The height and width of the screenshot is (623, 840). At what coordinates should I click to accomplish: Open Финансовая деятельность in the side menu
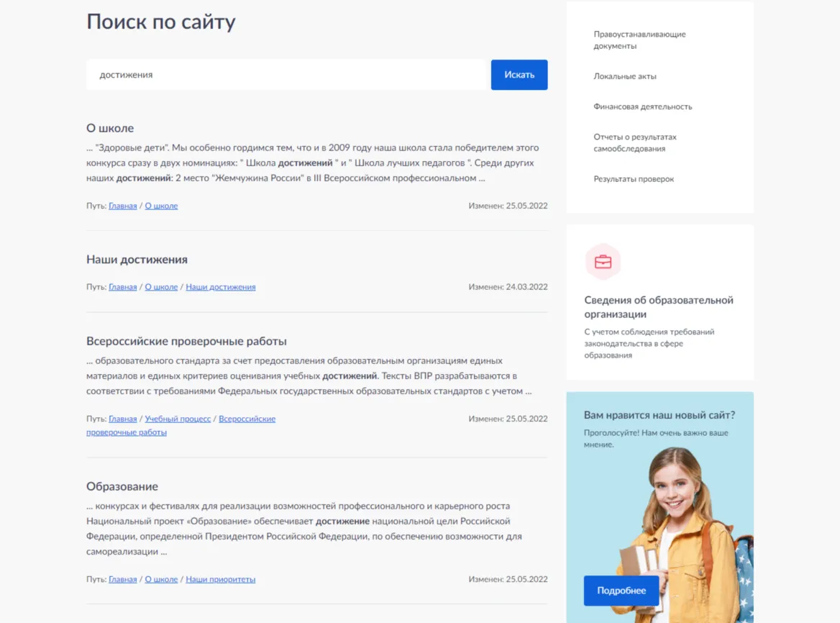(643, 106)
